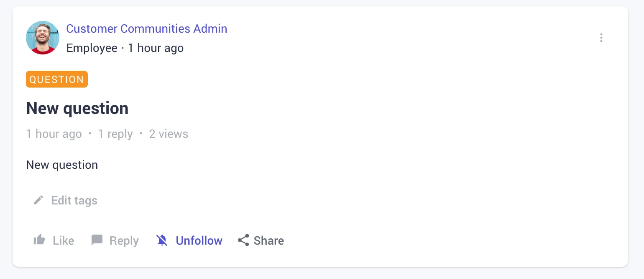Click the "2 views" count
644x279 pixels.
tap(169, 134)
